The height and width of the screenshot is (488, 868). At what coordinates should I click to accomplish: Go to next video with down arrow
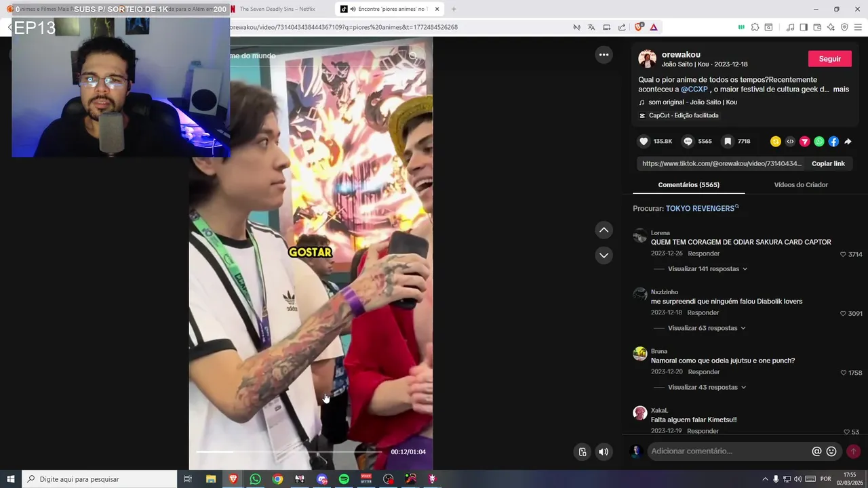pyautogui.click(x=604, y=256)
